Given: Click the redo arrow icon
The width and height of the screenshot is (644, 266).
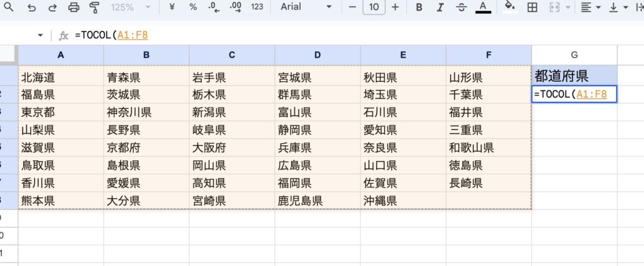Looking at the screenshot, I should coord(52,7).
